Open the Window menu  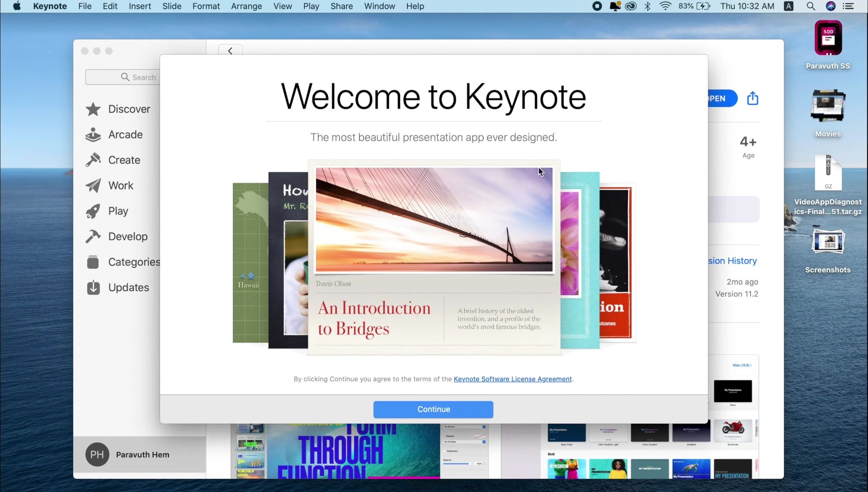(379, 6)
